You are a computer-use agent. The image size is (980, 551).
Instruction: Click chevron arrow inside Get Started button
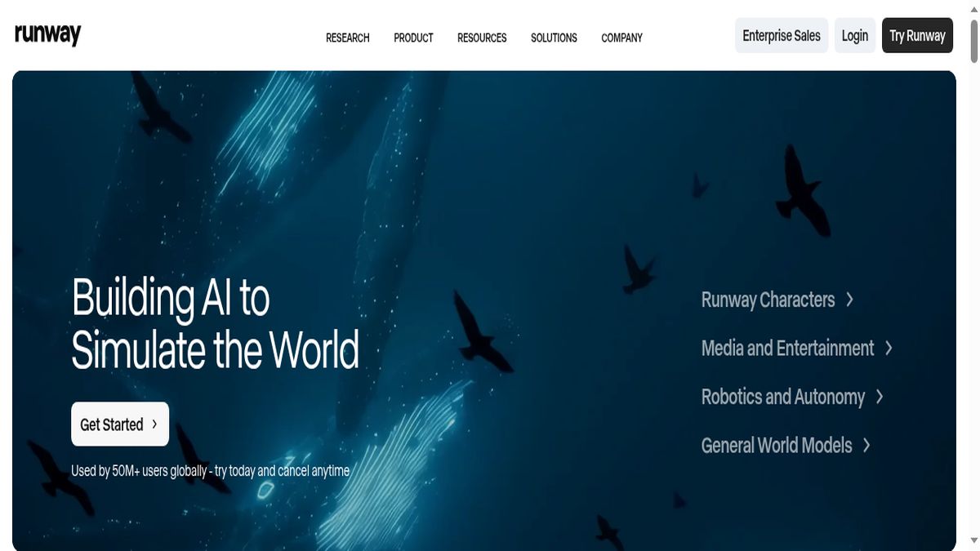click(154, 424)
